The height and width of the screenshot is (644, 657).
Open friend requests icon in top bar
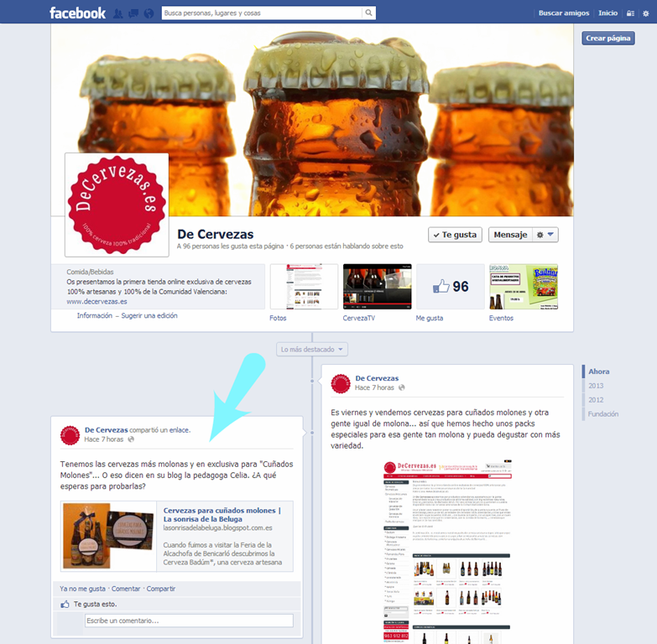[x=118, y=13]
